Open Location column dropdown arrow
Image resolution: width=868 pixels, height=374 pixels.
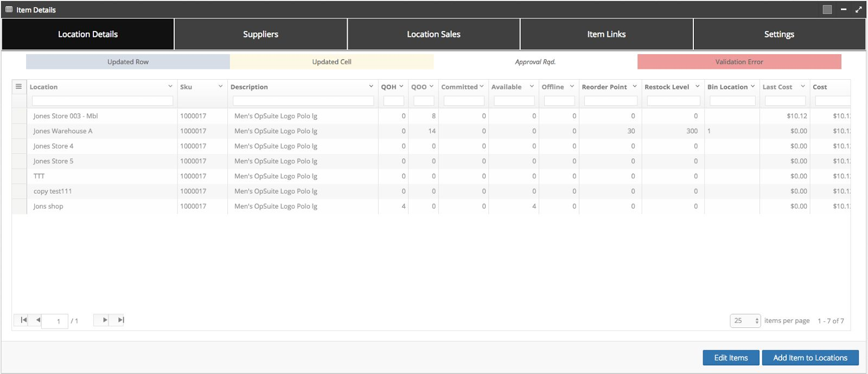coord(170,86)
